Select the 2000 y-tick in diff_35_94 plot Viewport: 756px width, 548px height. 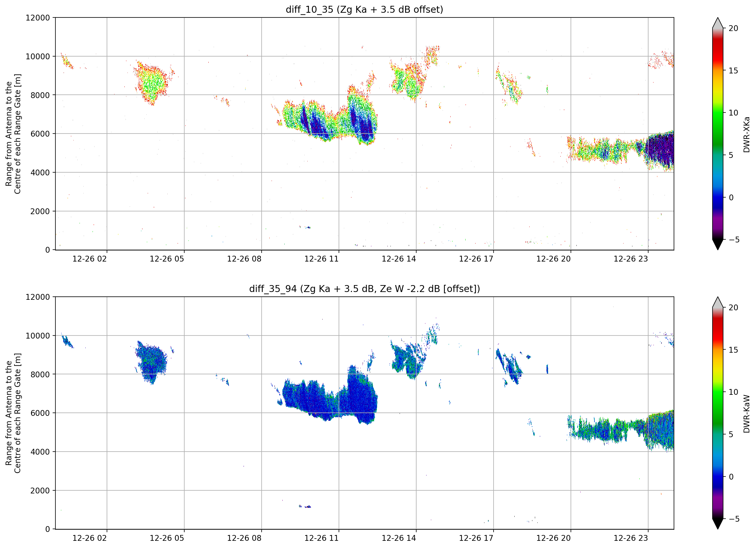tap(40, 490)
